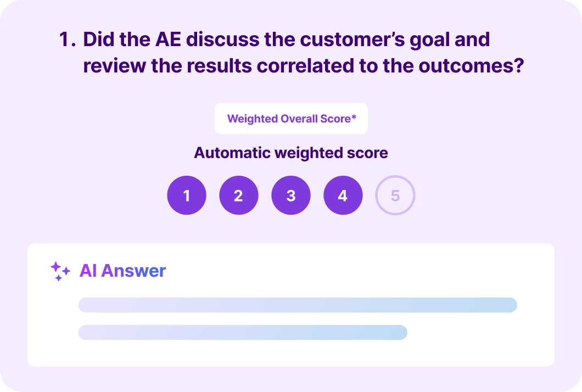Click the Weighted Overall Score button
This screenshot has width=582, height=392.
(x=291, y=119)
